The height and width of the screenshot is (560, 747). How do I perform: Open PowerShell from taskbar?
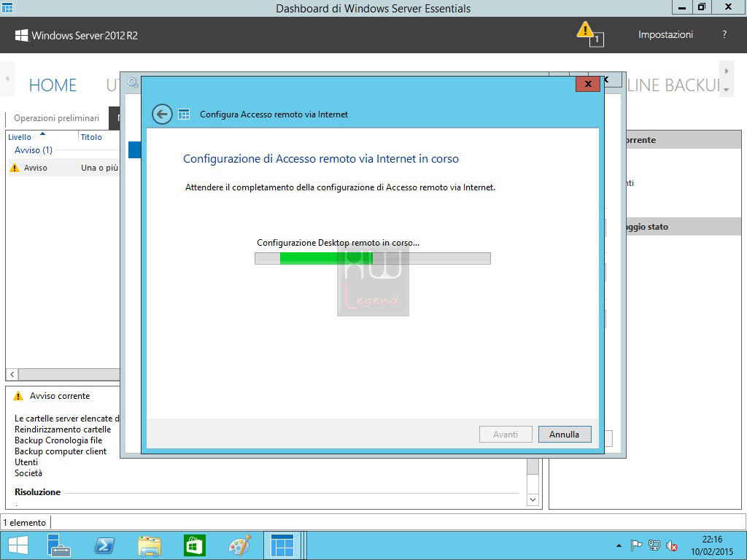click(x=104, y=545)
